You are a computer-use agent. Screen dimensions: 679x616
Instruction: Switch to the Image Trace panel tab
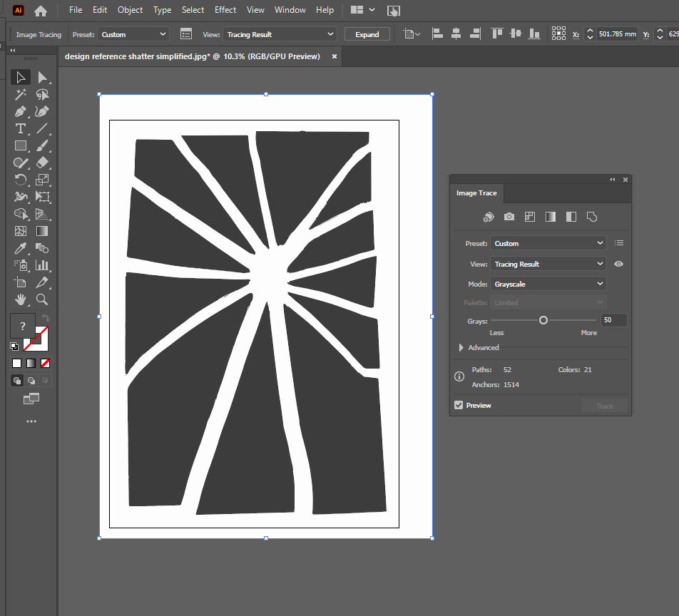tap(476, 193)
